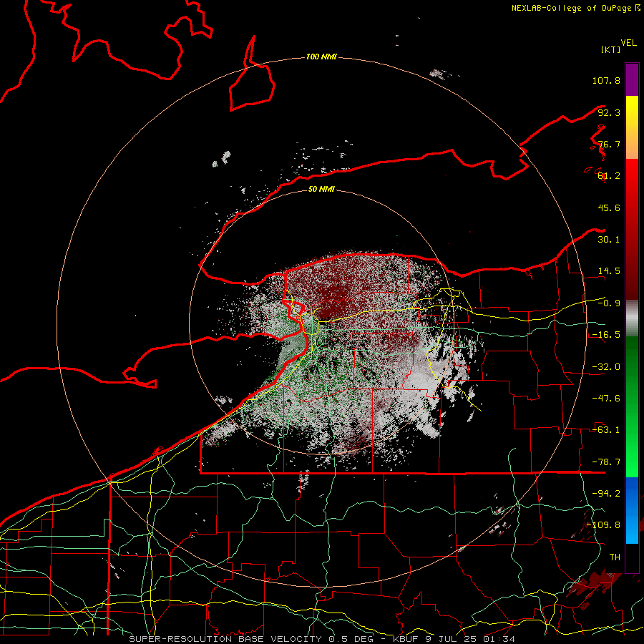644x644 pixels.
Task: Pick the purple segment of velocity color bar
Action: point(632,79)
